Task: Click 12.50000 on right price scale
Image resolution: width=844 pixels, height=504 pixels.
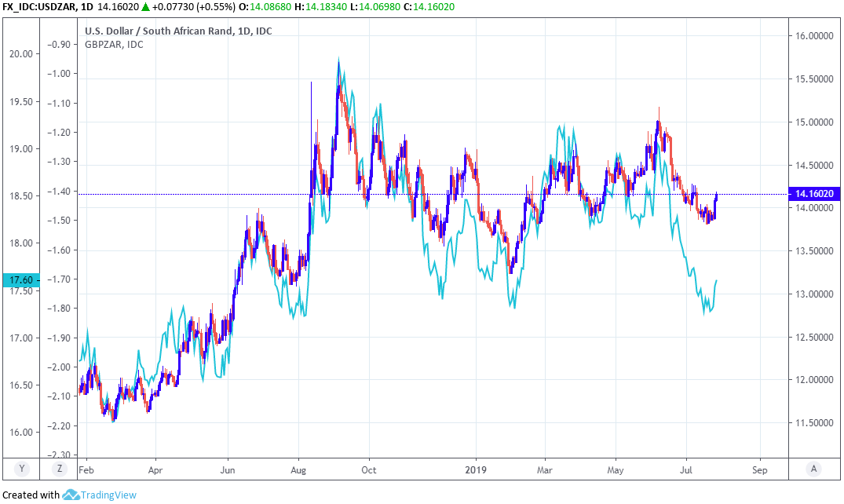Action: pos(814,337)
